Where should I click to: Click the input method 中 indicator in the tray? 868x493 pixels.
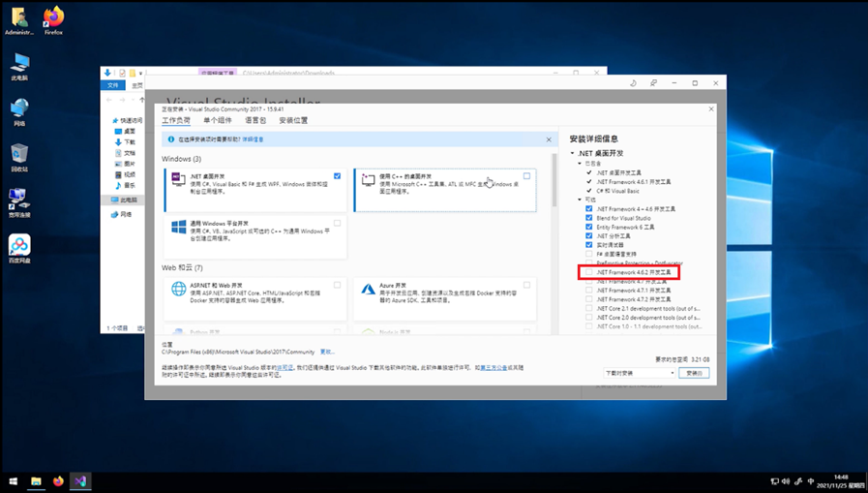point(811,481)
